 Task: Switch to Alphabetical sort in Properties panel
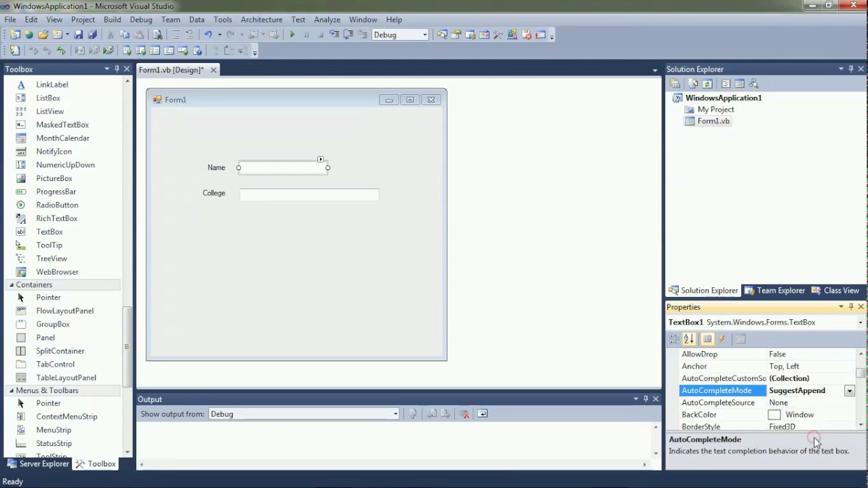coord(689,339)
